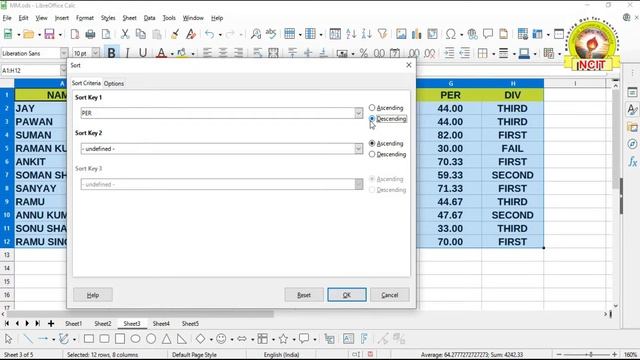Click the Copy icon
Viewport: 640px width, 360px height.
coord(140,34)
